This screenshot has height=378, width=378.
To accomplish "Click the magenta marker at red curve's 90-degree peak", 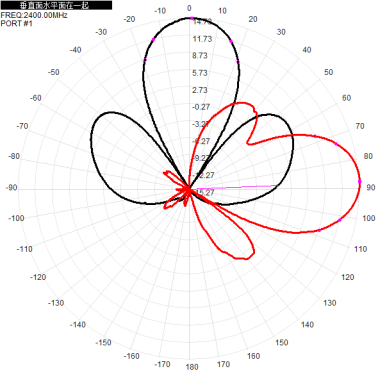I will (x=360, y=182).
